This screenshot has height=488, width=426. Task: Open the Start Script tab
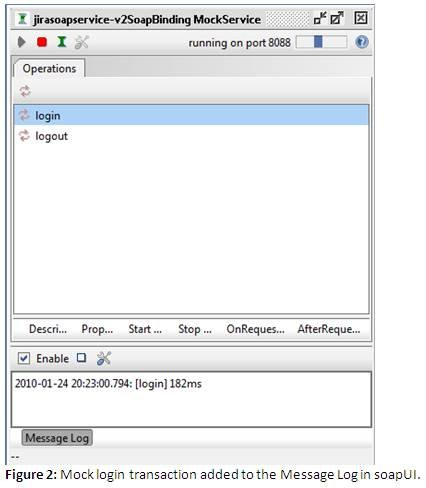pos(145,329)
